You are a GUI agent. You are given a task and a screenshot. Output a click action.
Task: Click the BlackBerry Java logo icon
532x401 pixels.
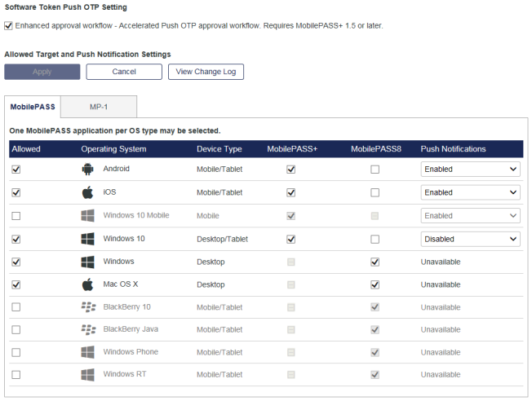point(88,329)
